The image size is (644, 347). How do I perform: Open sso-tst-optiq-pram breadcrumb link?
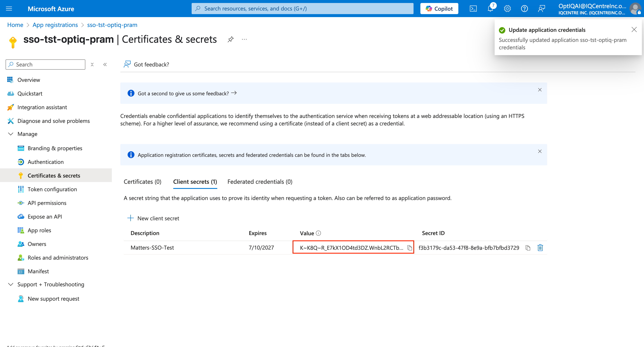[112, 25]
